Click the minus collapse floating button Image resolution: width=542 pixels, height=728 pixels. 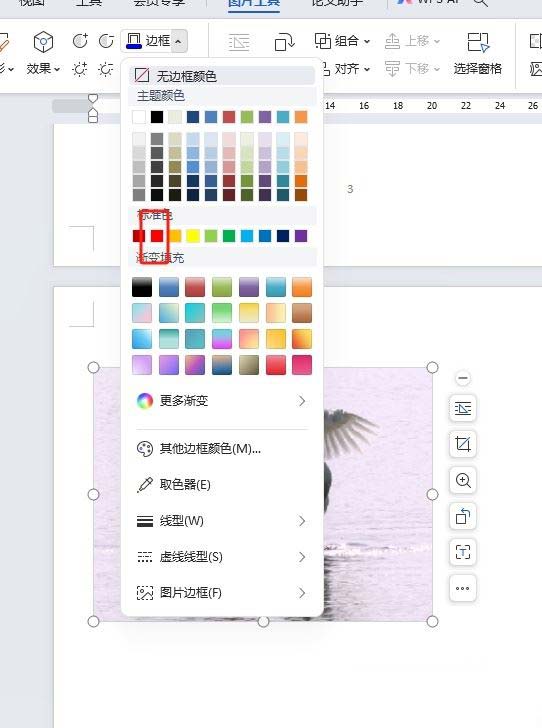point(463,378)
